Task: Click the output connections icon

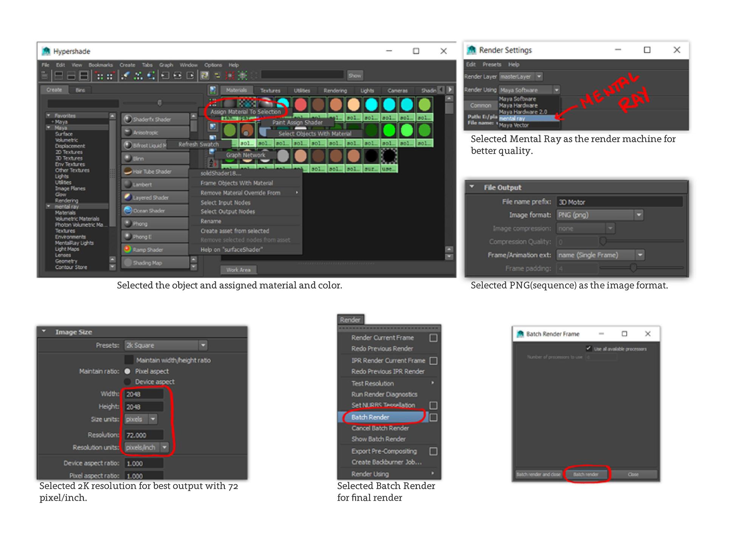Action: 191,76
